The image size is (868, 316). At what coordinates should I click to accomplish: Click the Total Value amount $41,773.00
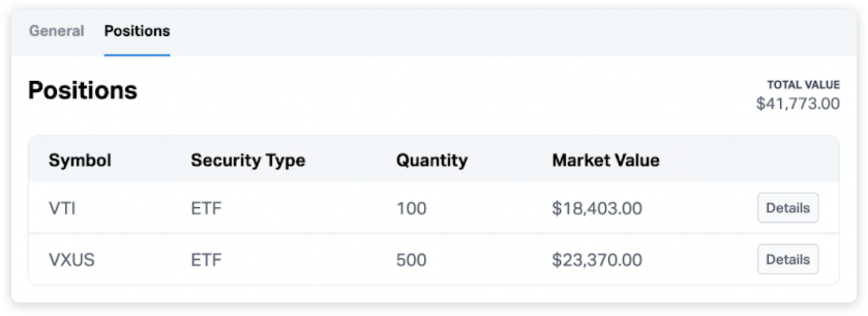(798, 104)
